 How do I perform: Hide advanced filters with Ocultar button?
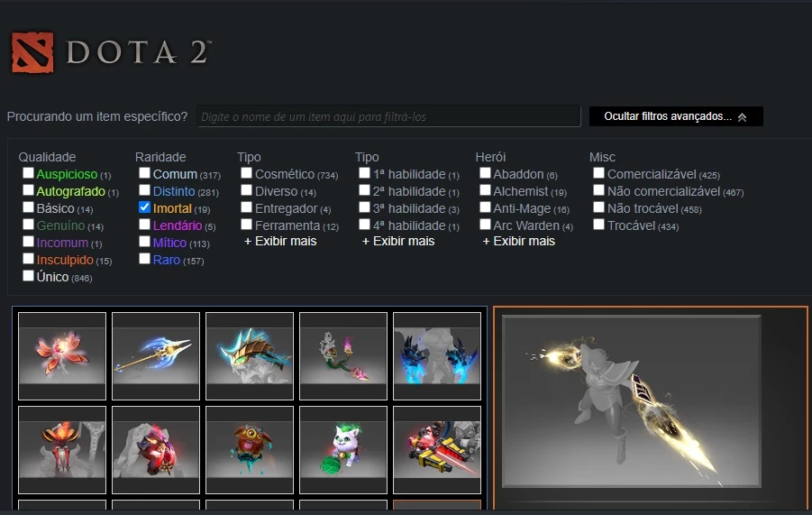click(x=676, y=116)
